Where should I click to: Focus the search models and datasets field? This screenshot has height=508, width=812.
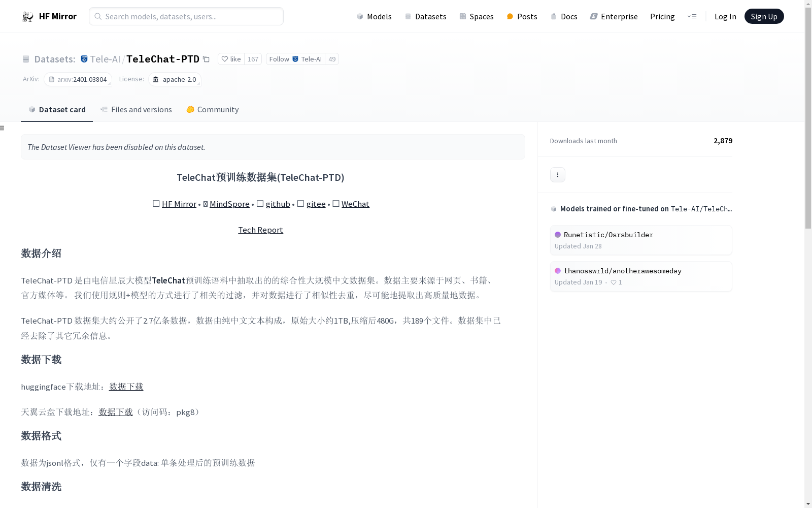click(186, 17)
